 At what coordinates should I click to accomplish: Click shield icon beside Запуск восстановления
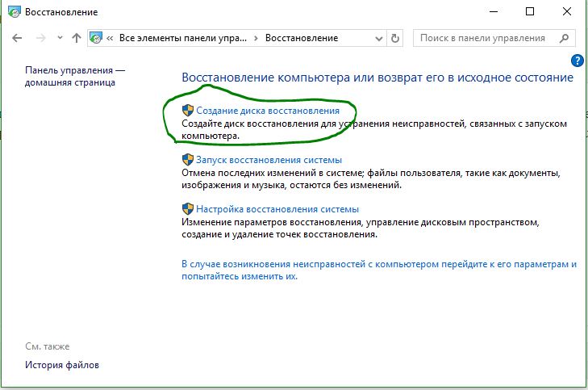187,160
